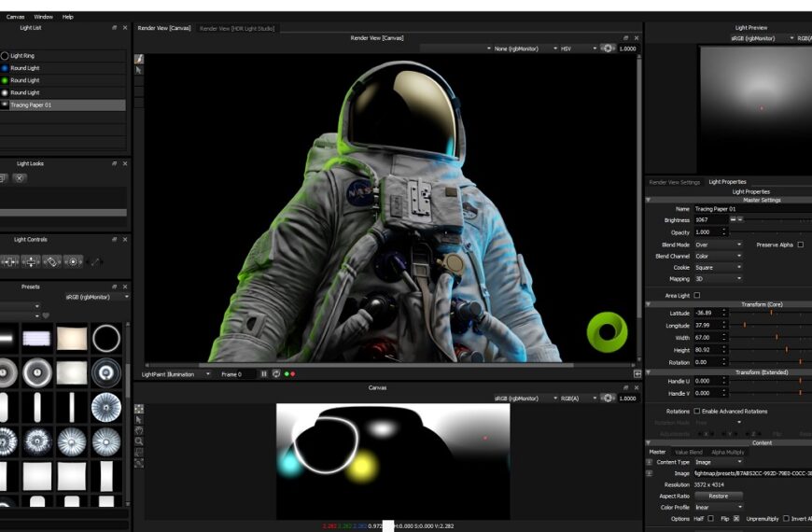Click the delete Light Look X button
Image resolution: width=812 pixels, height=532 pixels.
click(20, 178)
